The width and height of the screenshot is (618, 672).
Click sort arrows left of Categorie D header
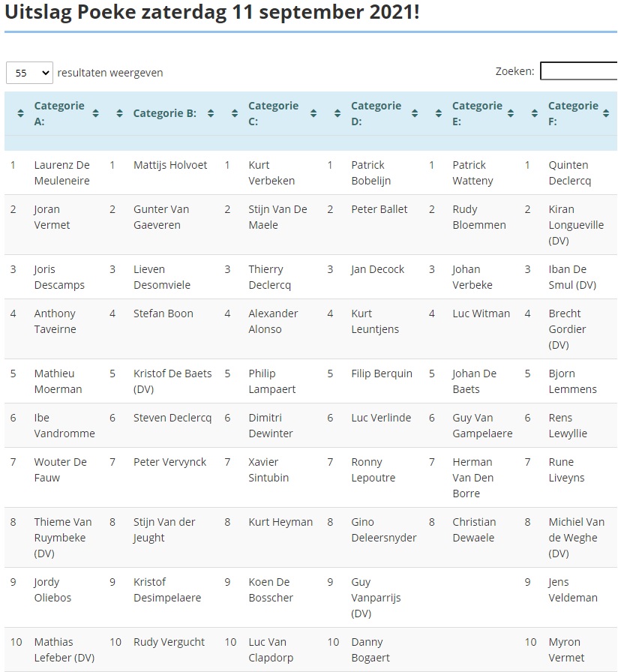(x=337, y=113)
